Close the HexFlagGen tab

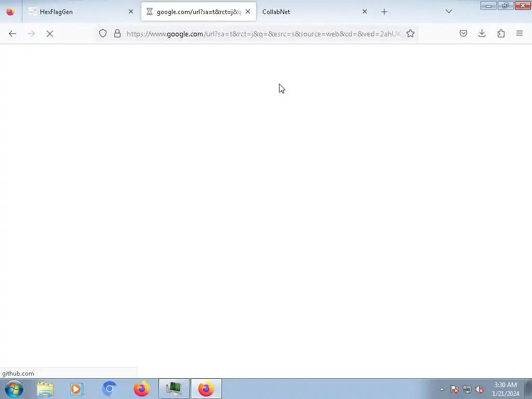coord(131,11)
